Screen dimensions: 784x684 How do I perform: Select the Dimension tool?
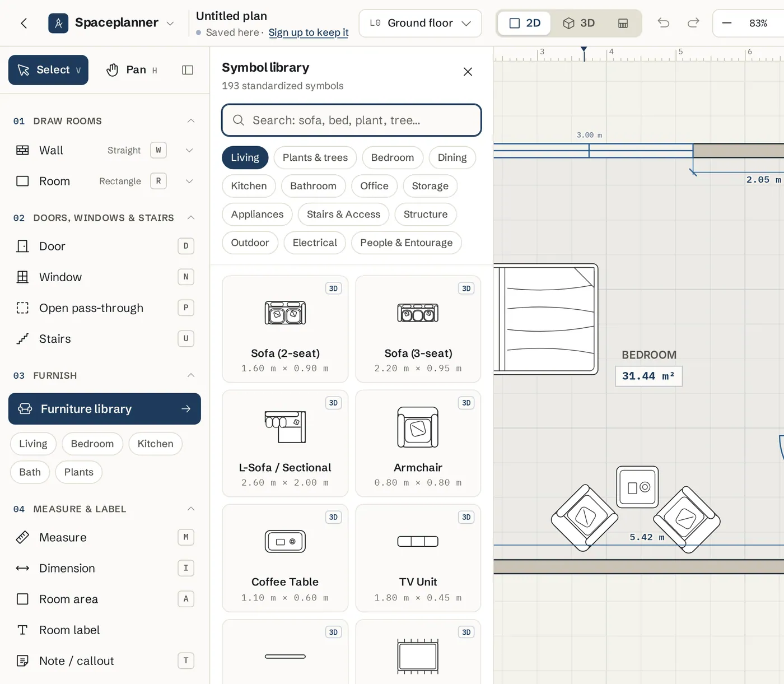pos(105,568)
